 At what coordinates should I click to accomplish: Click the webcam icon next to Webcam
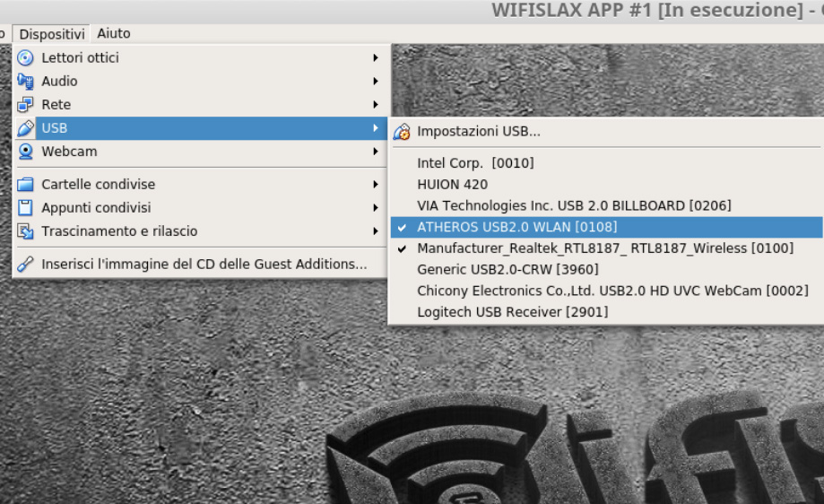pyautogui.click(x=25, y=152)
